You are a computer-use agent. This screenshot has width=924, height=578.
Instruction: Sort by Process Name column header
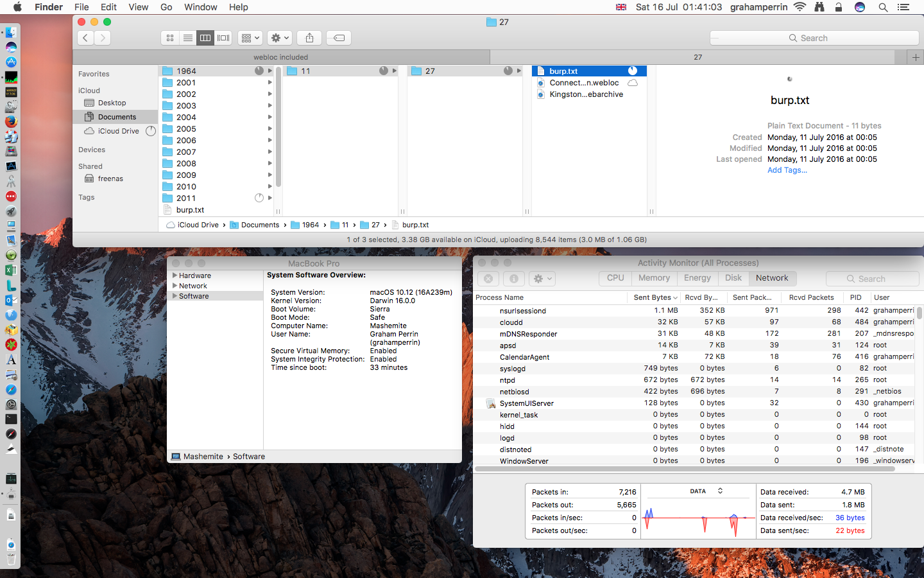click(x=550, y=297)
